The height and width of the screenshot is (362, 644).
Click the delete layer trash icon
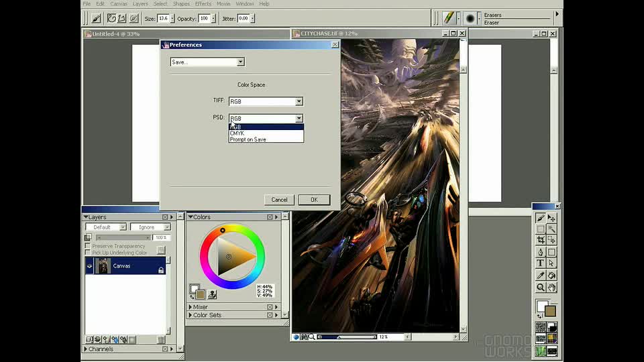(160, 339)
